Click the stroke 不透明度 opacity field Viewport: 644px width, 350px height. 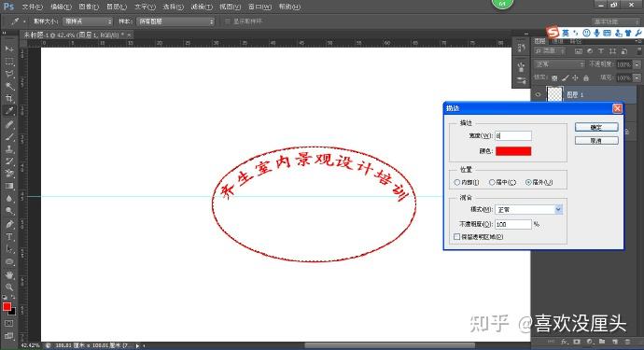click(x=513, y=224)
